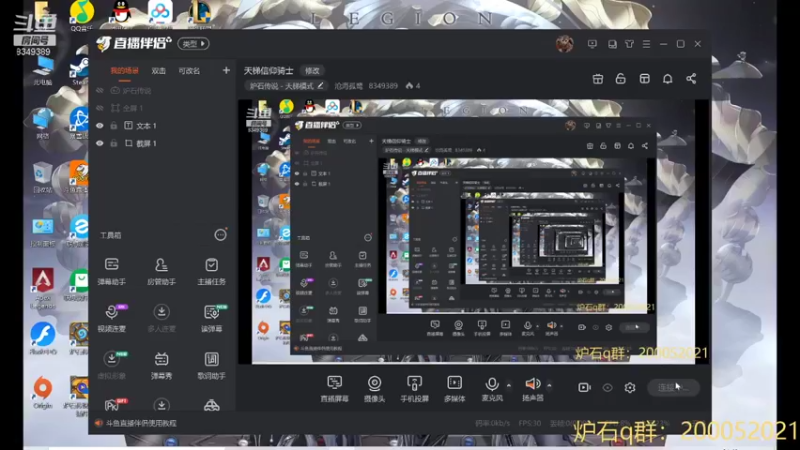Screen dimensions: 800x450
Task: Add a 多媒体 media source
Action: (454, 389)
